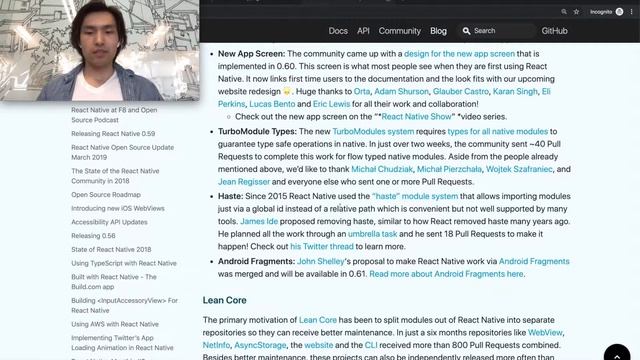Open sidebar post 'Implementing Twitter's App Loading Animation'
The height and width of the screenshot is (360, 640).
coord(122,343)
